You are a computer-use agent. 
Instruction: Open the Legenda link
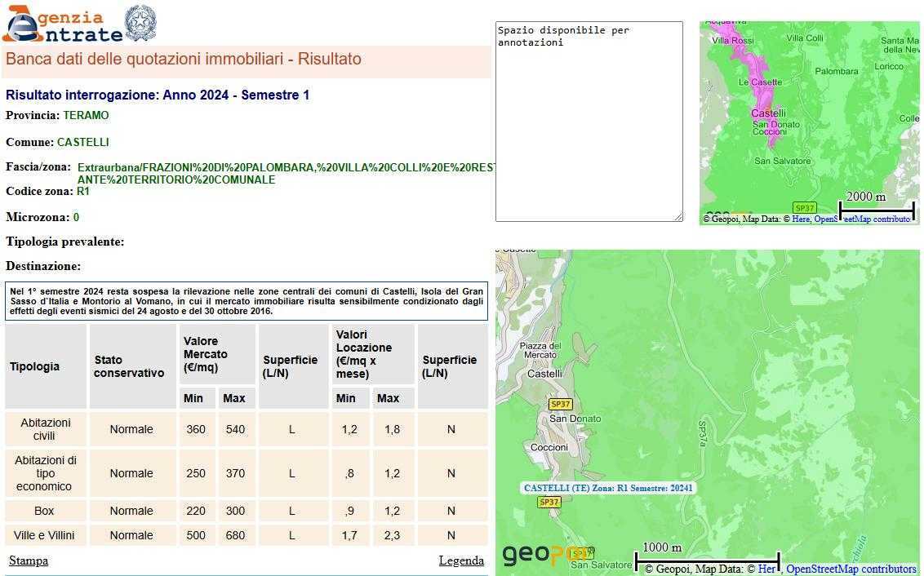[461, 560]
